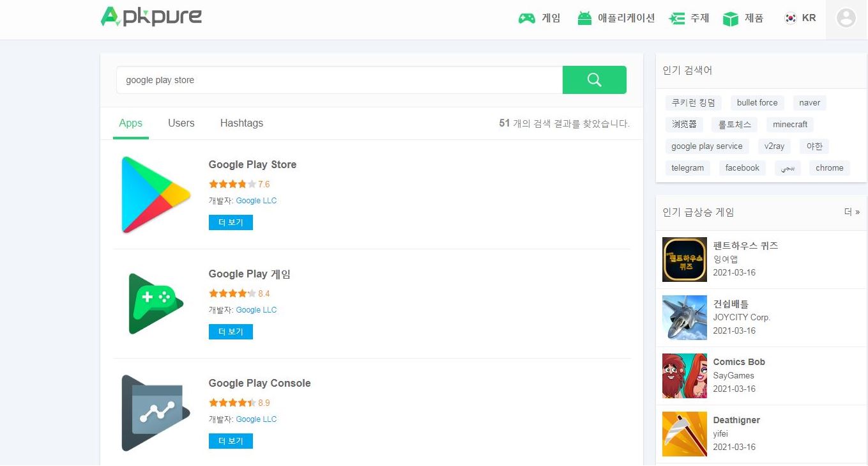This screenshot has width=868, height=466.
Task: Click the 인기 검색어 heading
Action: click(x=687, y=70)
